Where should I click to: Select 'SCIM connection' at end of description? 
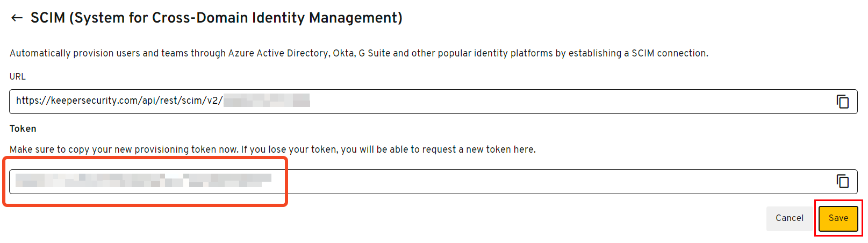pos(669,53)
